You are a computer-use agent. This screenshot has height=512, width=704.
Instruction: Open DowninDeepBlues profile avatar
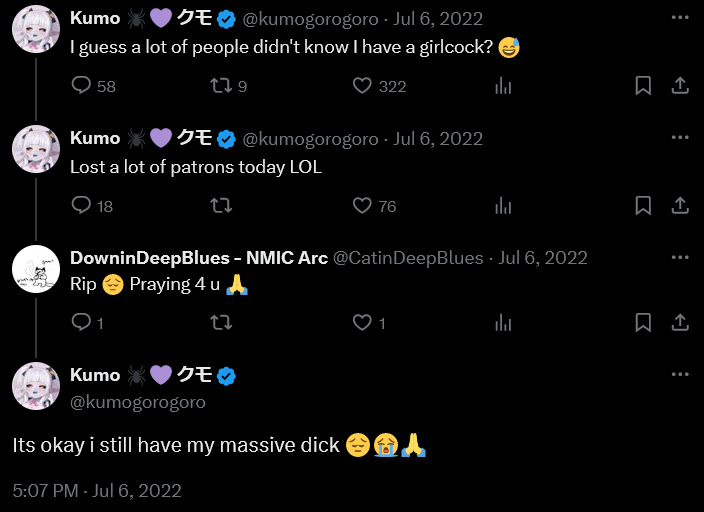36,269
